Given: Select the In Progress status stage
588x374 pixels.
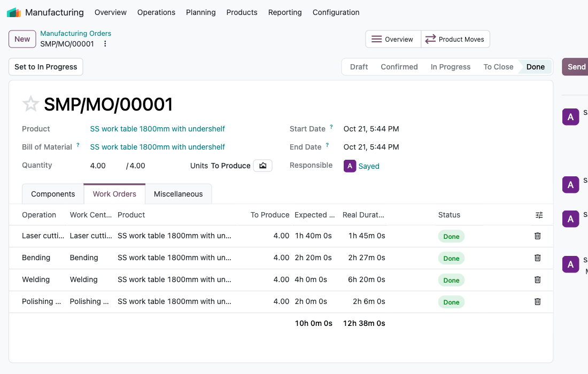Looking at the screenshot, I should coord(451,67).
